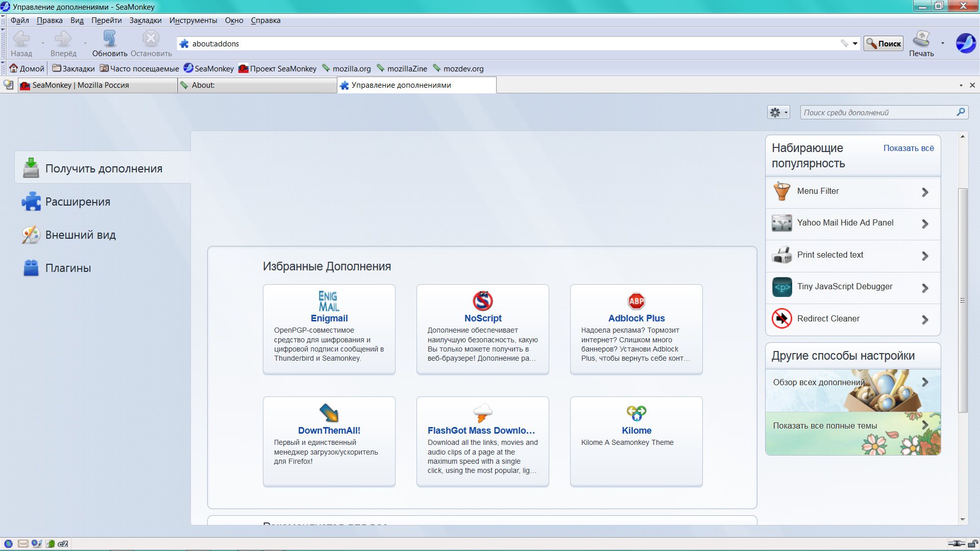980x551 pixels.
Task: Click the NoScript add-on logo
Action: [482, 301]
